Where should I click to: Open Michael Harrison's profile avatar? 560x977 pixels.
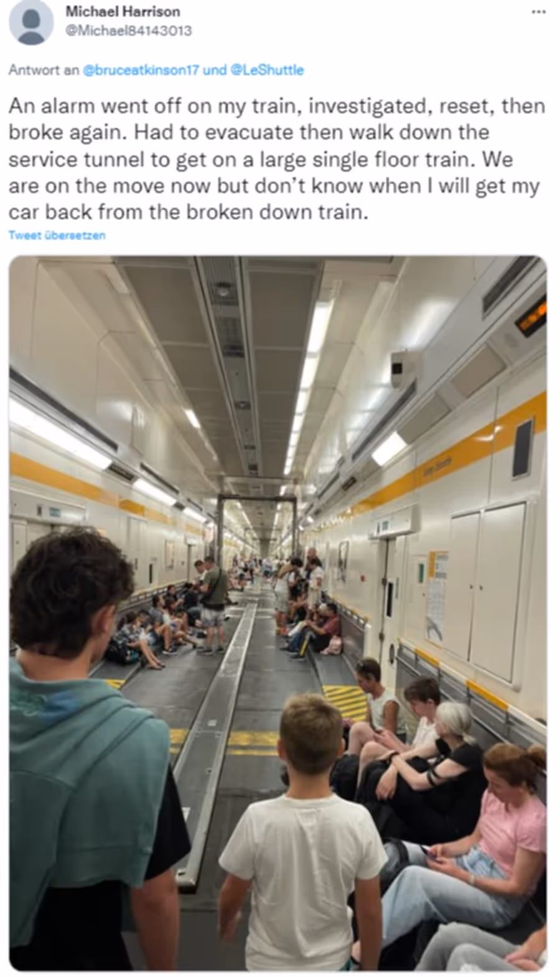pos(30,21)
